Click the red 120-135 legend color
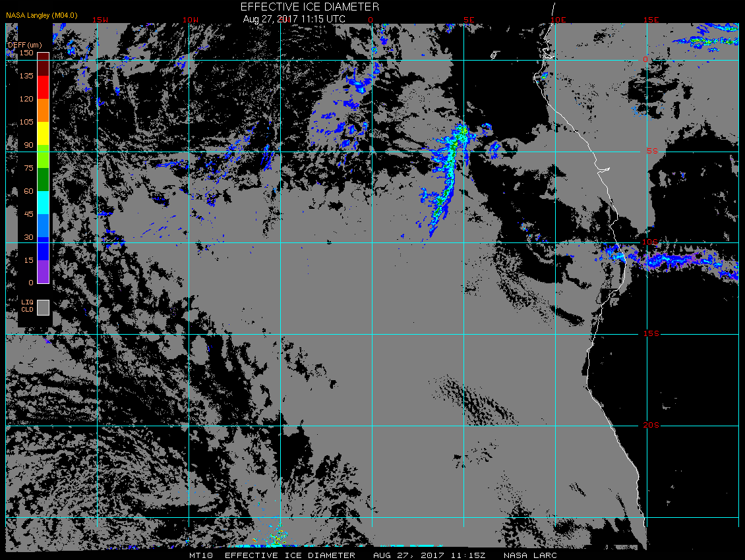Image resolution: width=745 pixels, height=560 pixels. click(44, 88)
